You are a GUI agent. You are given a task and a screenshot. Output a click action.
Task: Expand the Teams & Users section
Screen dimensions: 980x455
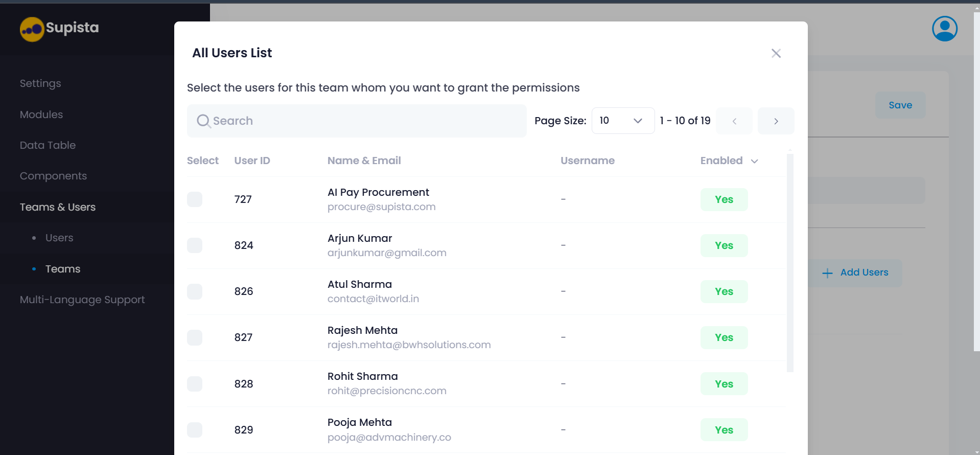click(57, 207)
